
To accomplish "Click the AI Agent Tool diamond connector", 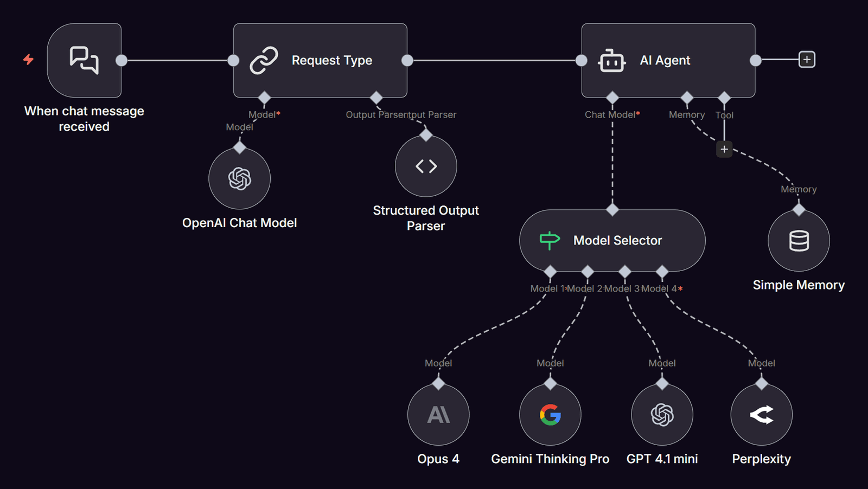I will (x=724, y=98).
